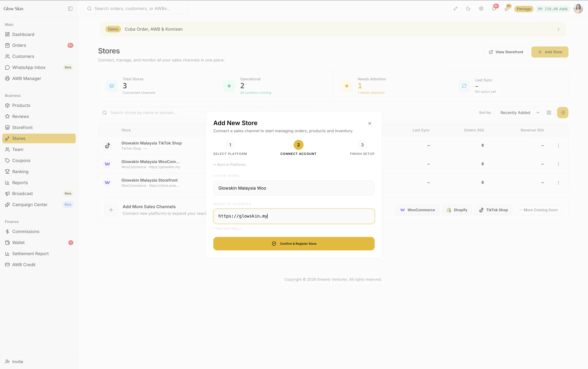Click the exit fullscreen arrows icon
The height and width of the screenshot is (369, 588).
(456, 9)
